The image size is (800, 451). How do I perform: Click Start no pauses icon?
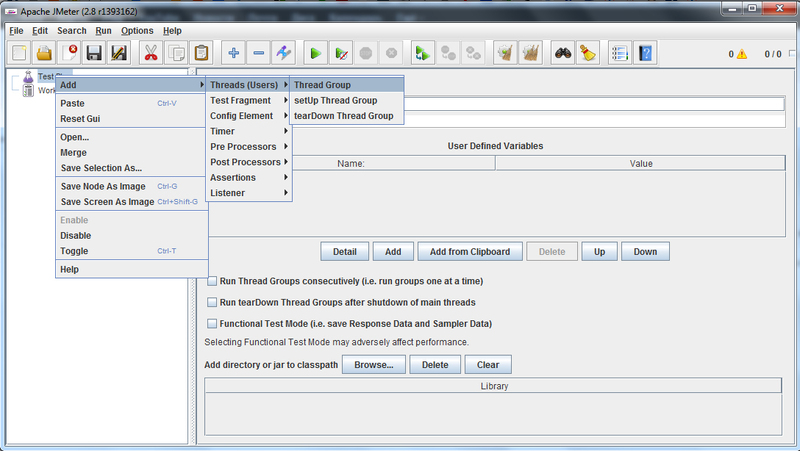pos(341,53)
